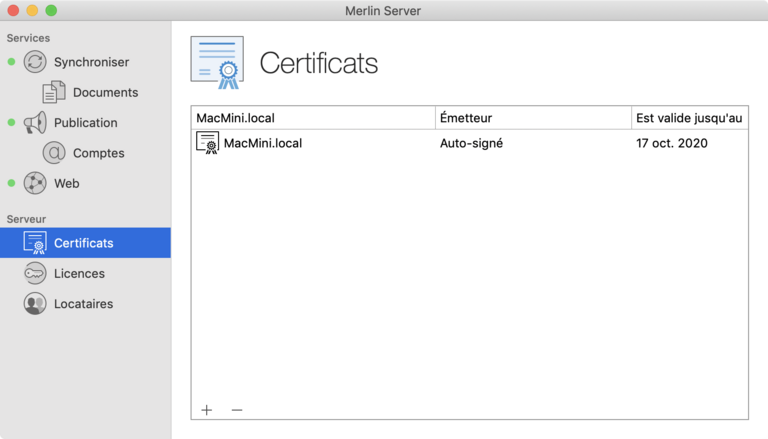The width and height of the screenshot is (768, 439).
Task: Remove certificate with the minus button
Action: pos(237,410)
